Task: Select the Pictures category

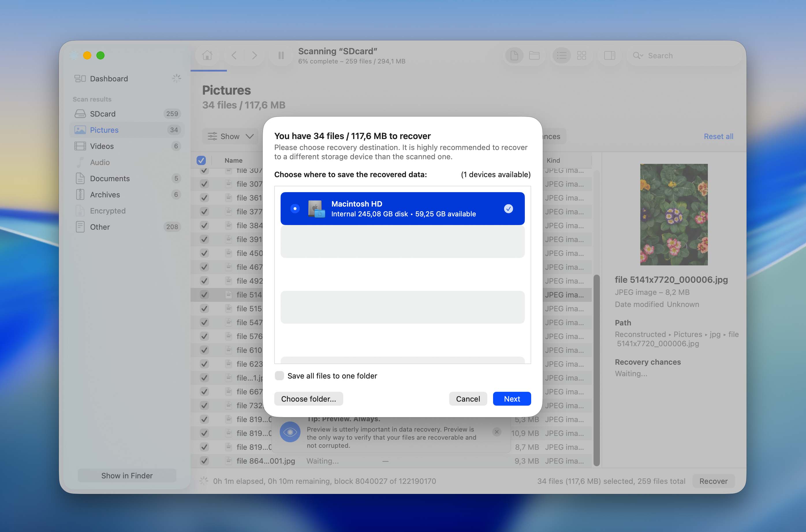Action: pos(127,130)
